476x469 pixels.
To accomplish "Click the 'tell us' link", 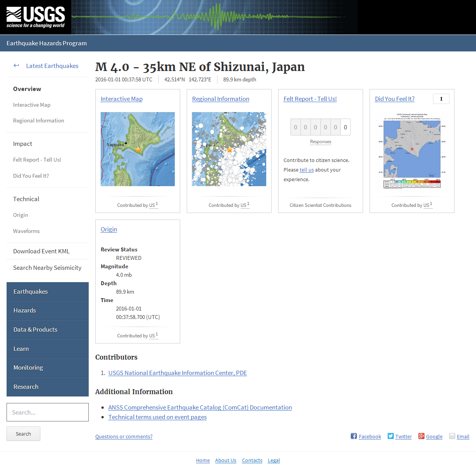I will [x=307, y=170].
